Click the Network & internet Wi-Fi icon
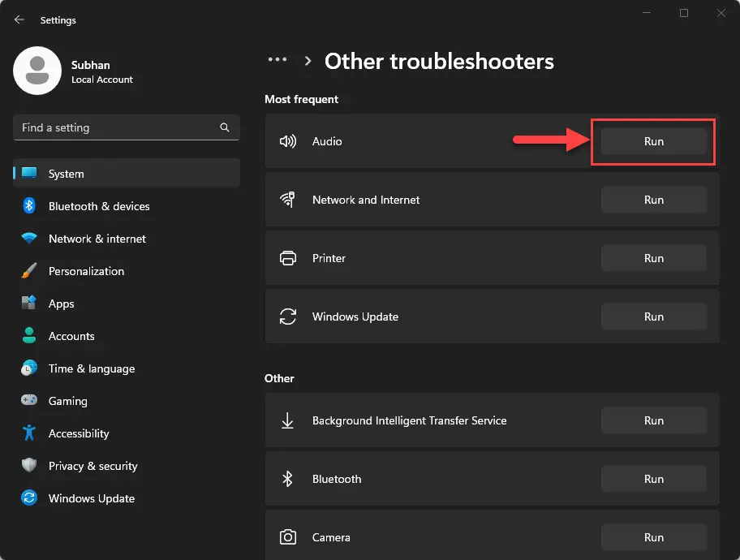Image resolution: width=740 pixels, height=560 pixels. (x=29, y=238)
